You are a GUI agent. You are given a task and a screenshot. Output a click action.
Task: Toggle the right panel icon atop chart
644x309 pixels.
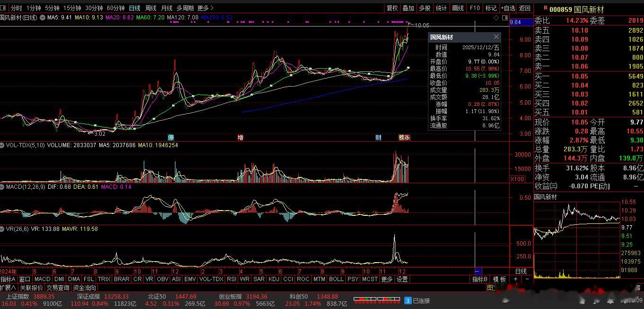(505, 18)
